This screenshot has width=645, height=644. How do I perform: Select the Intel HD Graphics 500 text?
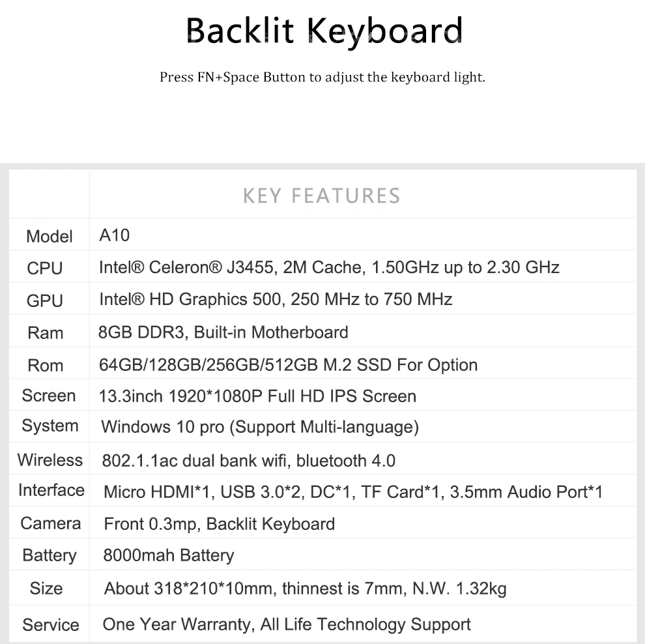point(276,299)
